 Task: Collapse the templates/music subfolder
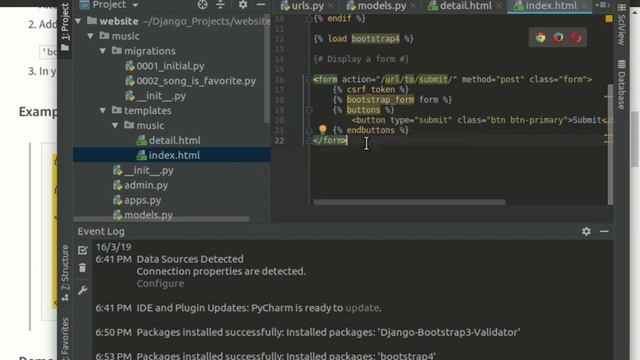click(x=115, y=125)
